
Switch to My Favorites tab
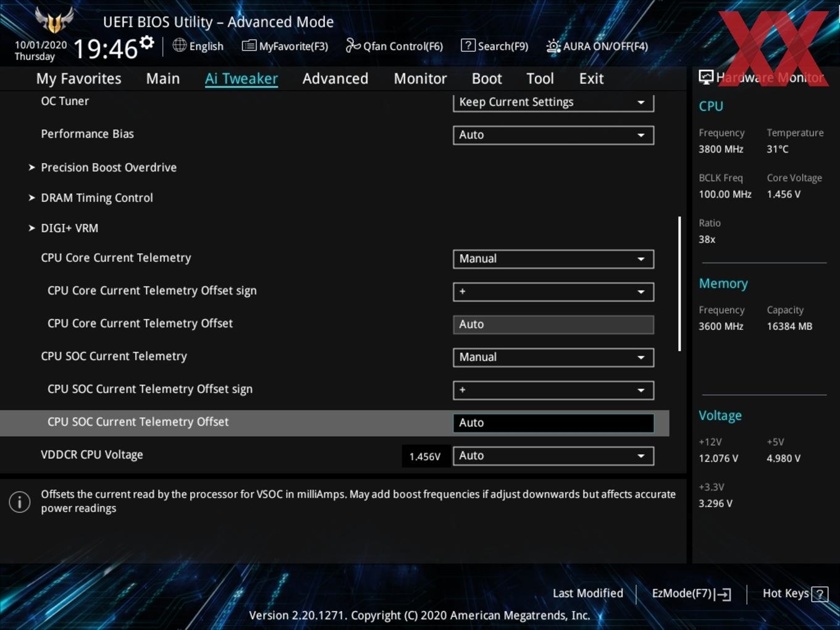(78, 78)
